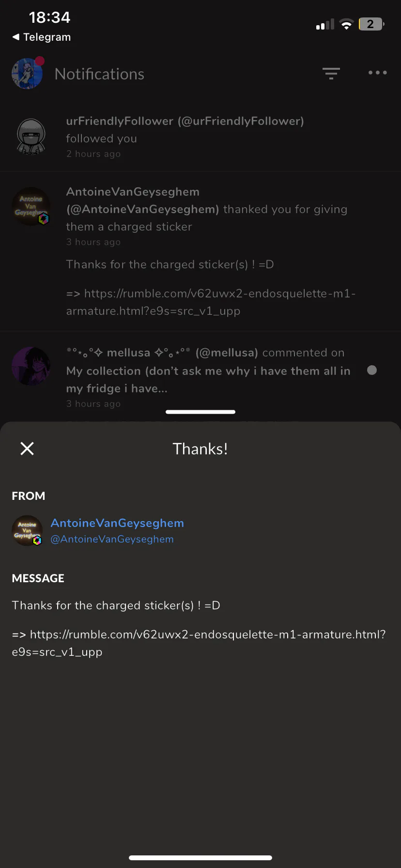Open the blue AntoineVanGeyseghem display name link
The width and height of the screenshot is (401, 868).
[x=117, y=523]
